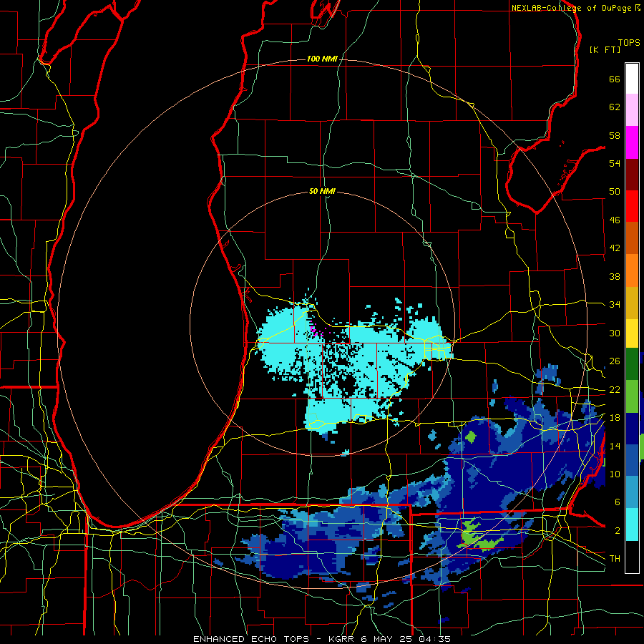Click the '38' legend value
Screen dimensions: 644x644
615,276
